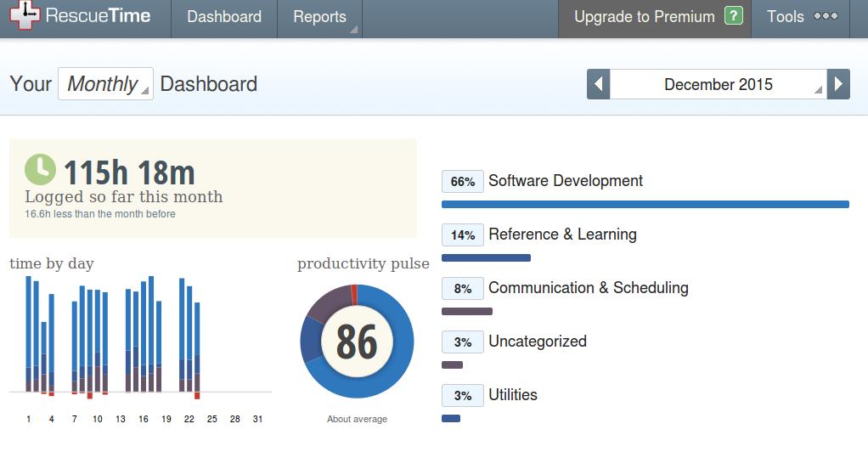The image size is (868, 452).
Task: Go to previous month arrow
Action: pyautogui.click(x=599, y=84)
